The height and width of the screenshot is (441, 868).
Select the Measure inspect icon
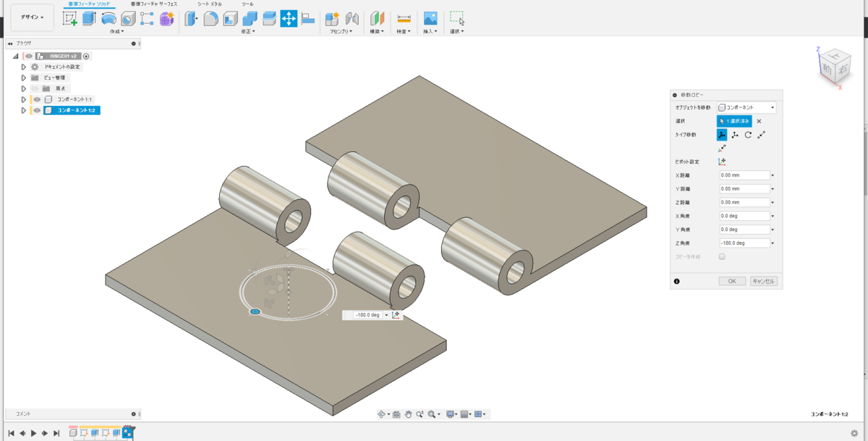(404, 19)
